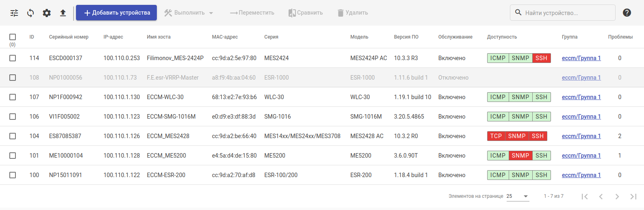The image size is (644, 210).
Task: Go to the last page icon
Action: coord(633,197)
